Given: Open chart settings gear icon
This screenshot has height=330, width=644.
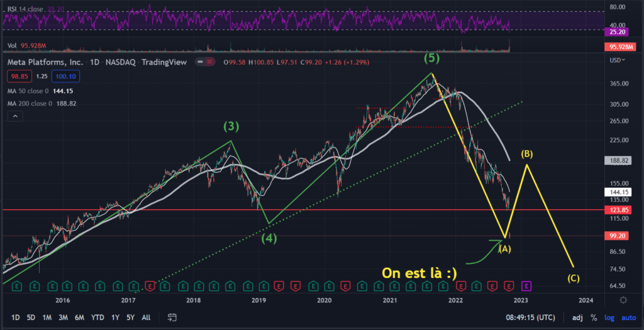Looking at the screenshot, I should (x=623, y=300).
